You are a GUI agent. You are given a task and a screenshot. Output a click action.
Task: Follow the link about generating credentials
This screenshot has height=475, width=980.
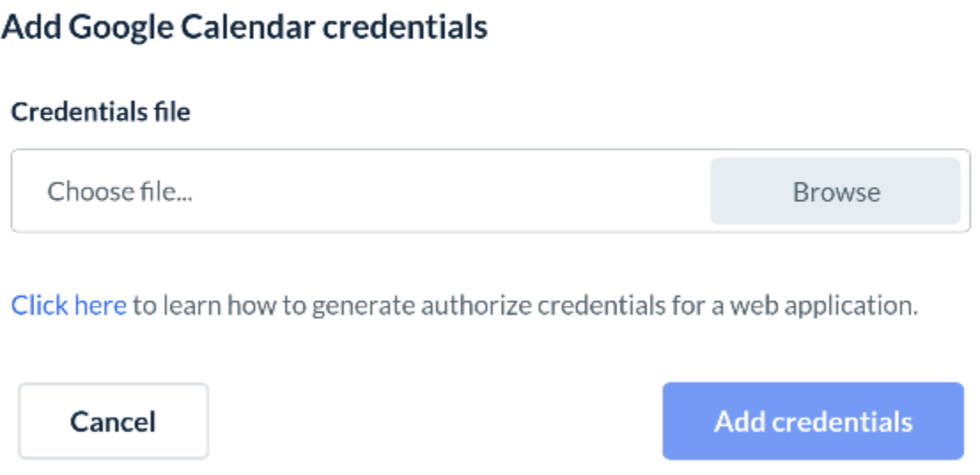tap(68, 306)
